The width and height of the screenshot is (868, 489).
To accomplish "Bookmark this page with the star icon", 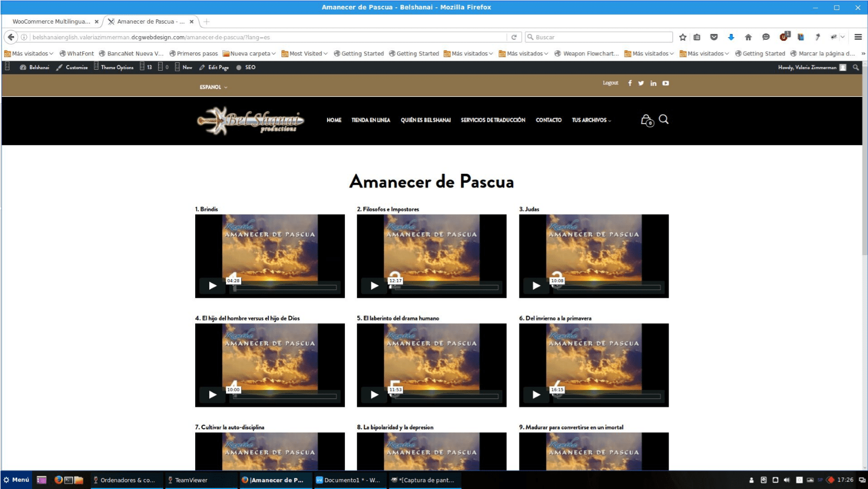I will pos(683,37).
